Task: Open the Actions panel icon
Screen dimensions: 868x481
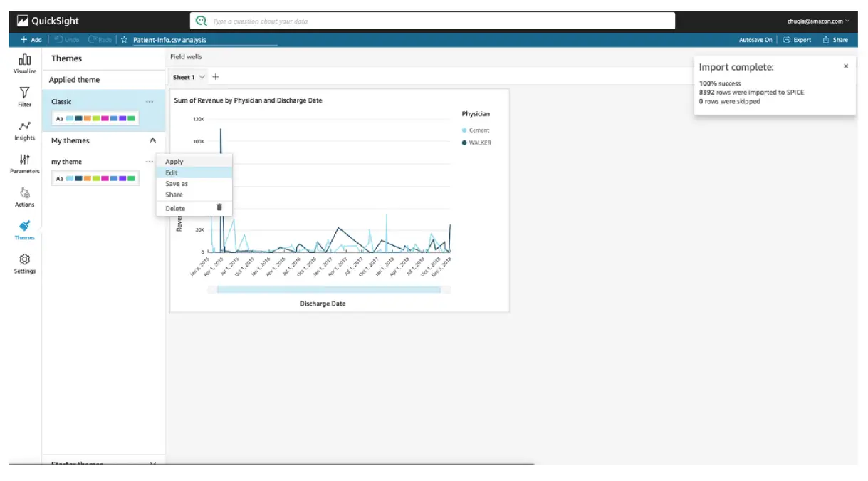Action: pos(24,196)
